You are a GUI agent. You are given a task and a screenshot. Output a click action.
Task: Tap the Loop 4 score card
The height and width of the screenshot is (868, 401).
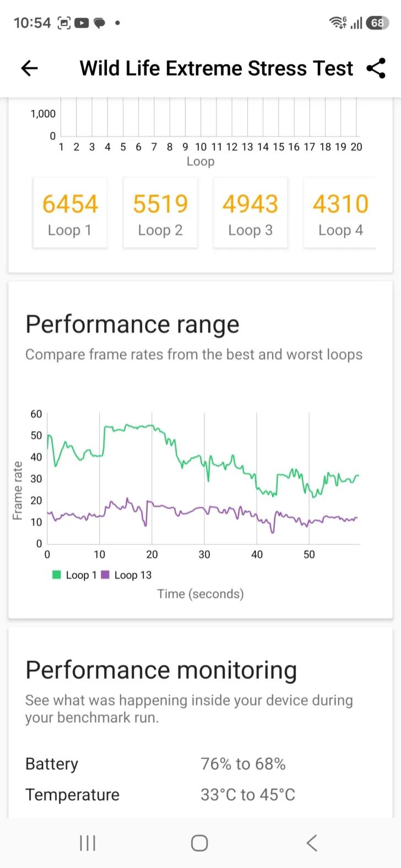[340, 213]
